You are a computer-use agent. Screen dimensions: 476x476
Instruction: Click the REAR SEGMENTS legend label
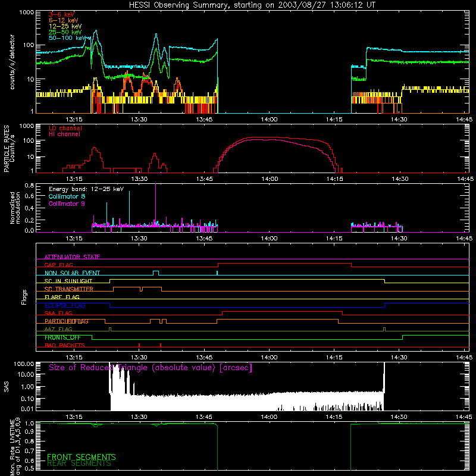[x=79, y=464]
